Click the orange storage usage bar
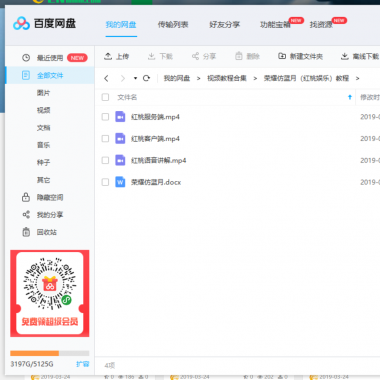Screen dimensions: 380x380 [35, 353]
